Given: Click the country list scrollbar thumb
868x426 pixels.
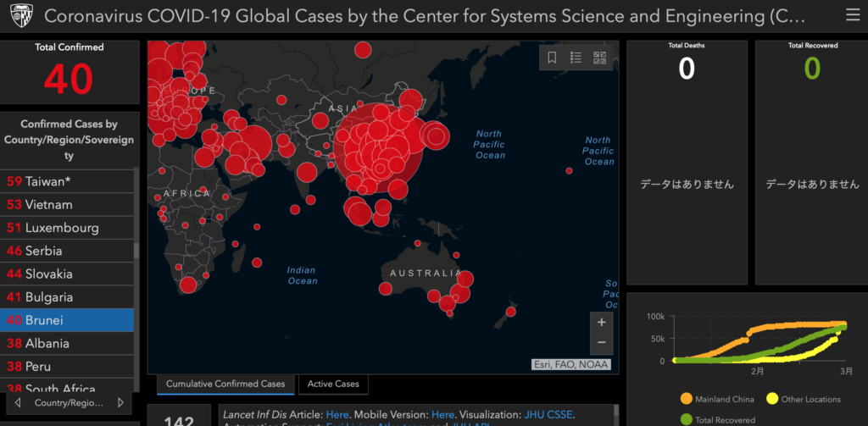Looking at the screenshot, I should point(136,250).
